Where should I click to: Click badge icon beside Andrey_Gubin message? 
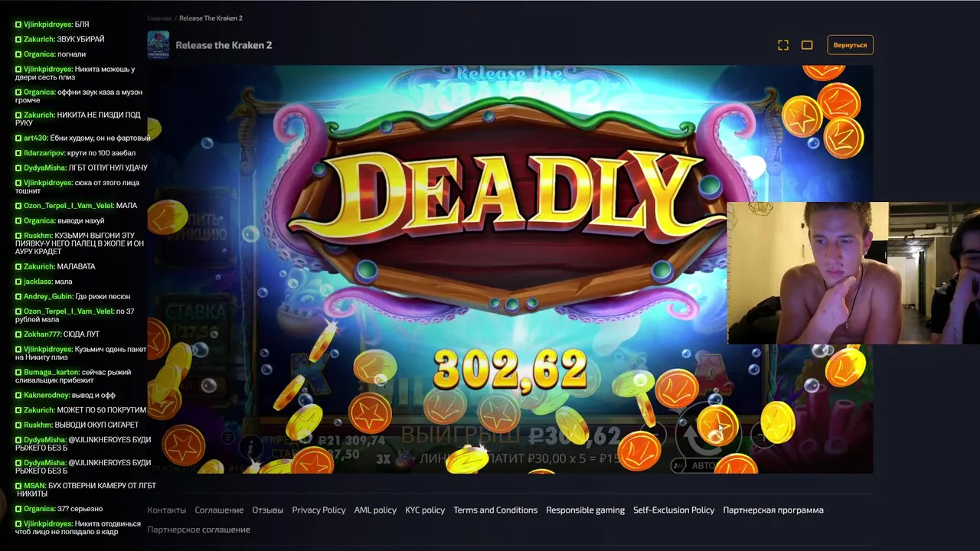[18, 296]
